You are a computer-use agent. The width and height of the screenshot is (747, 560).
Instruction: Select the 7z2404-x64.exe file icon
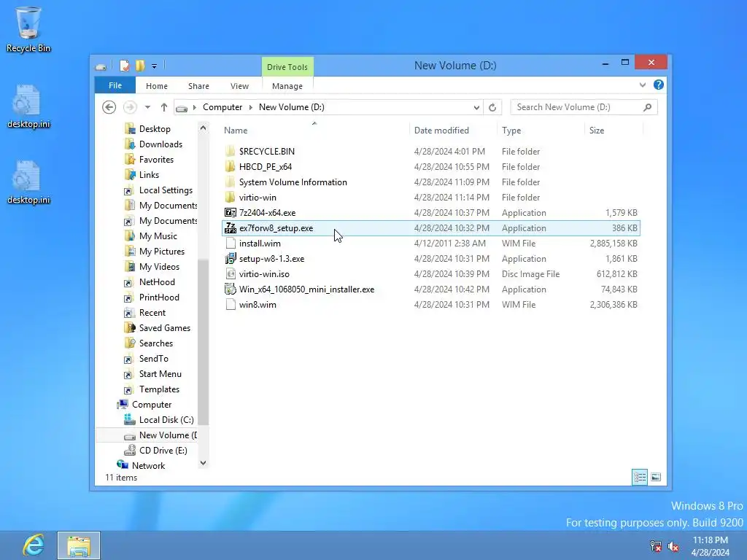pyautogui.click(x=231, y=213)
